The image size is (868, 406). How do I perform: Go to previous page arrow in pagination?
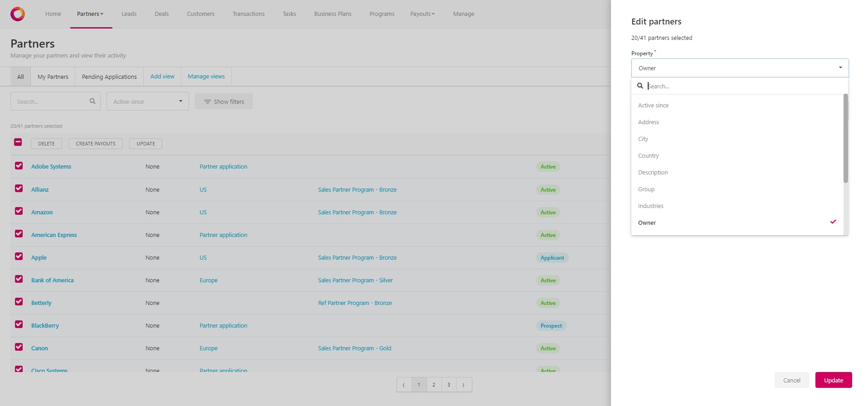coord(404,385)
